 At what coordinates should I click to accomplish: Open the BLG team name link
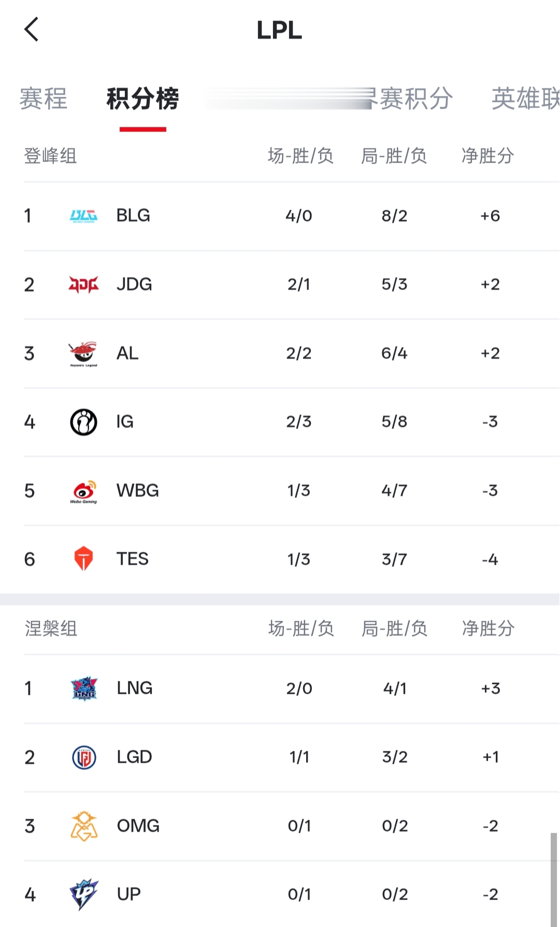133,216
